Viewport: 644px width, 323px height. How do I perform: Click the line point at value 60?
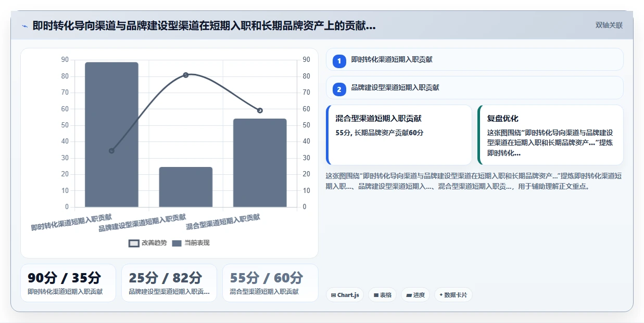[x=260, y=110]
